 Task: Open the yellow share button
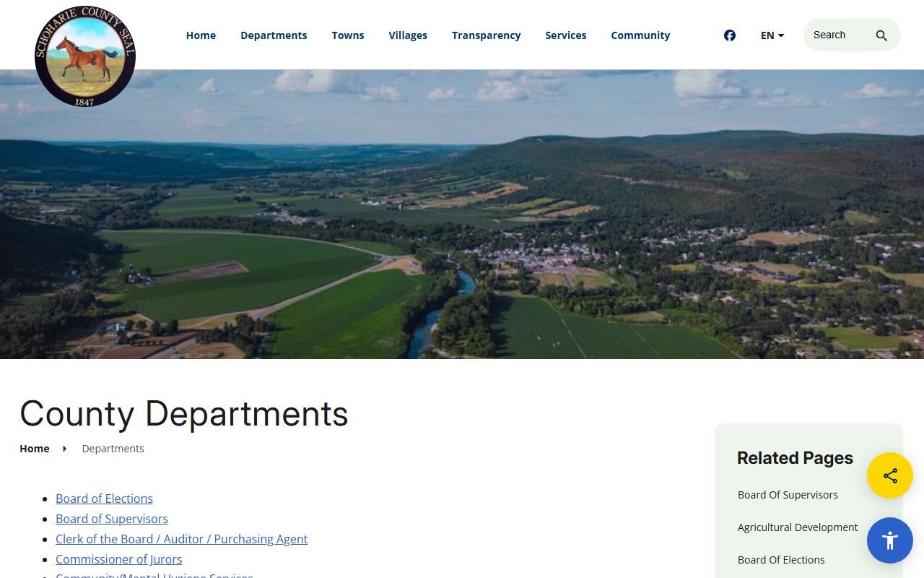[x=890, y=475]
